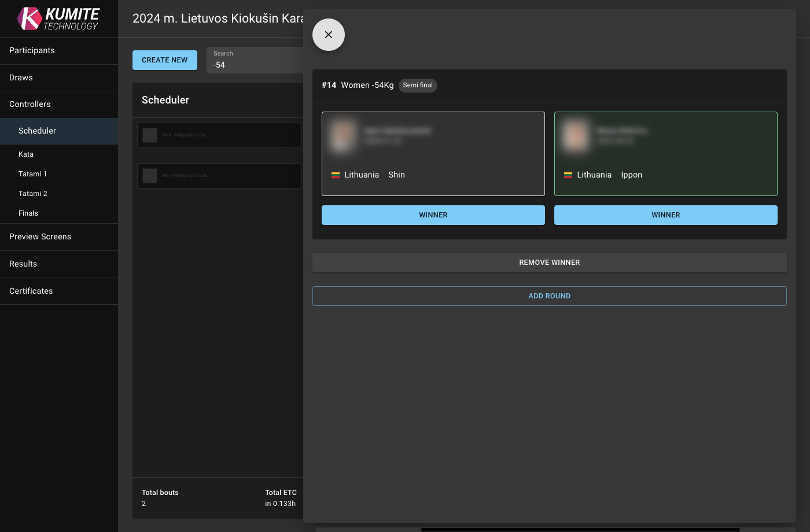Screen dimensions: 810x532
Task: Switch to Tatami 1
Action: point(32,173)
